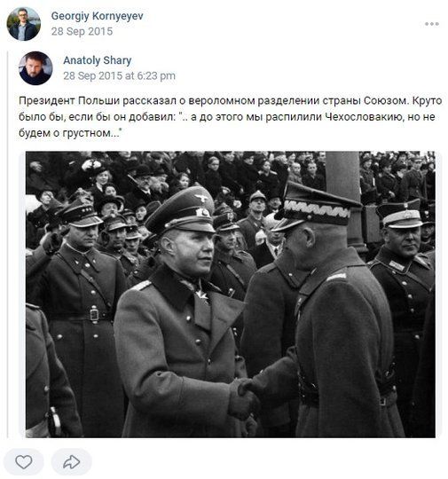Expand more actions via the ellipsis icon
Viewport: 448px width, 479px height.
[x=431, y=24]
